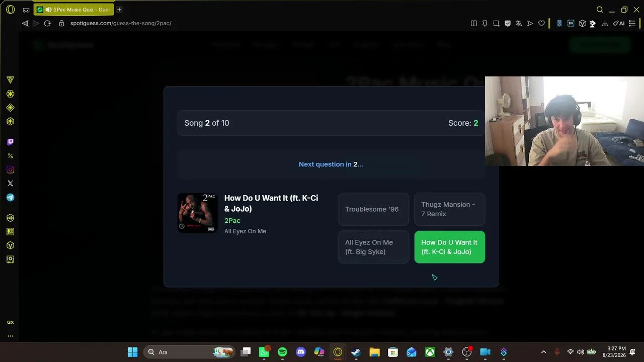Click the Song 2 of 10 counter
Image resolution: width=644 pixels, height=362 pixels.
point(207,123)
